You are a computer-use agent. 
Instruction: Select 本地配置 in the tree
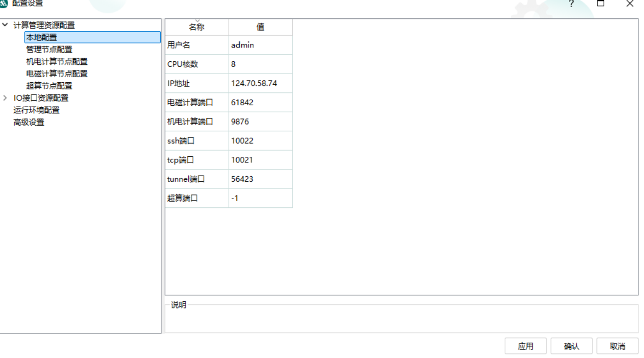pos(42,37)
